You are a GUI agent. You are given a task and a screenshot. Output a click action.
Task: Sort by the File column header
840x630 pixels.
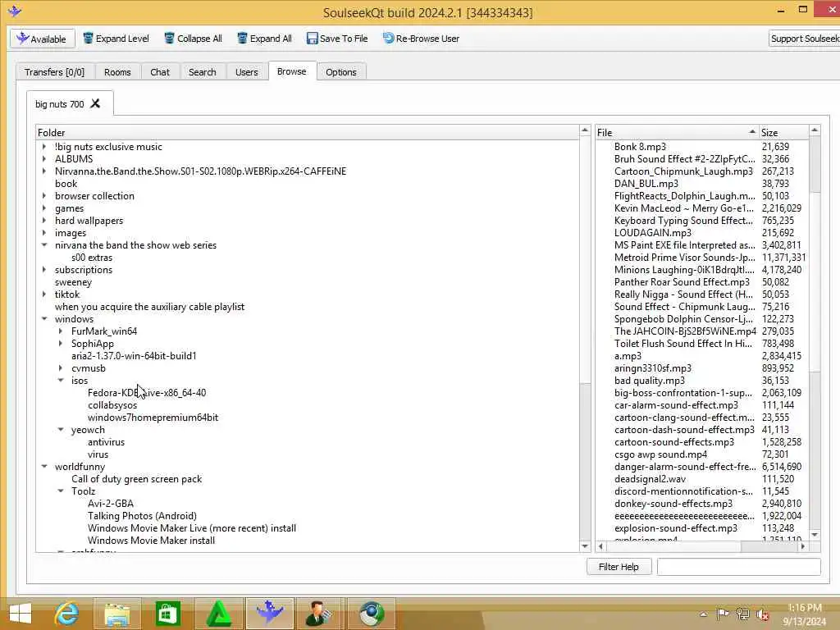coord(677,132)
